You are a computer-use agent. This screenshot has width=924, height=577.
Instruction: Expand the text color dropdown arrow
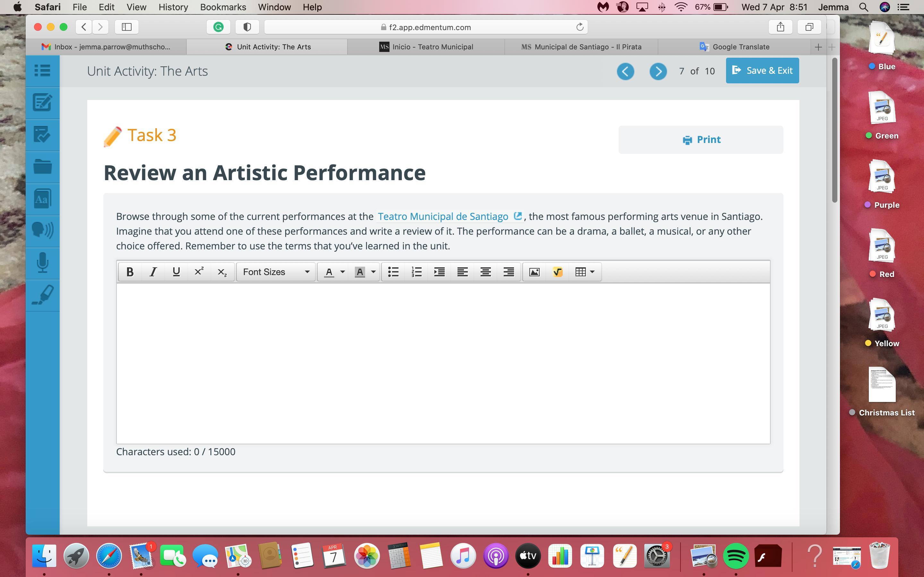[343, 272]
